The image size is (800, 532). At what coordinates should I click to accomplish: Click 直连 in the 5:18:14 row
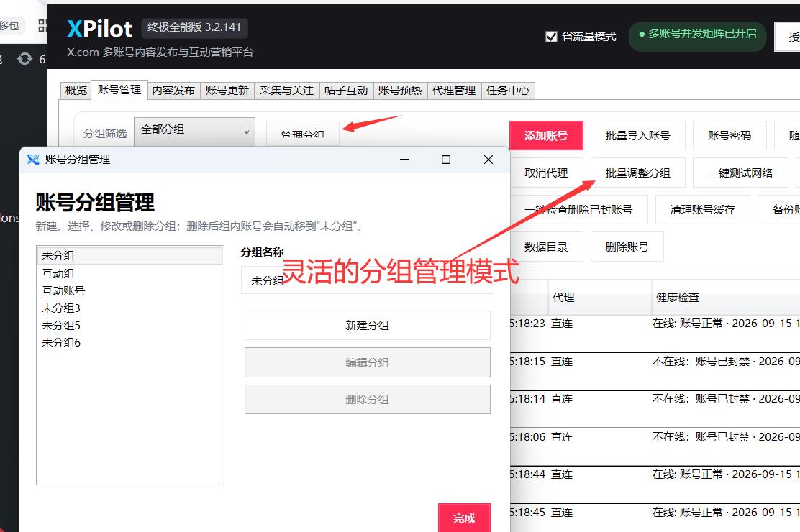tap(562, 399)
